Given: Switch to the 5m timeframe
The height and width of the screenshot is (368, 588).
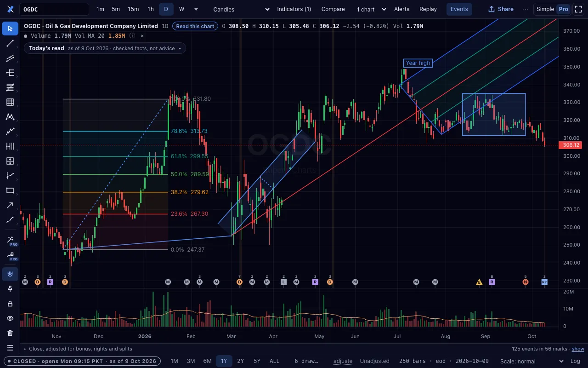Looking at the screenshot, I should (x=116, y=9).
